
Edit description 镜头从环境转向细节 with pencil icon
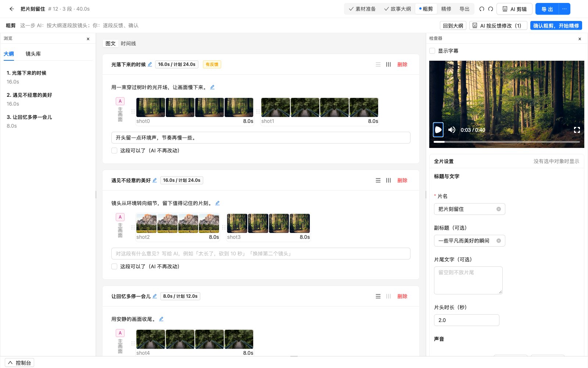pyautogui.click(x=218, y=203)
